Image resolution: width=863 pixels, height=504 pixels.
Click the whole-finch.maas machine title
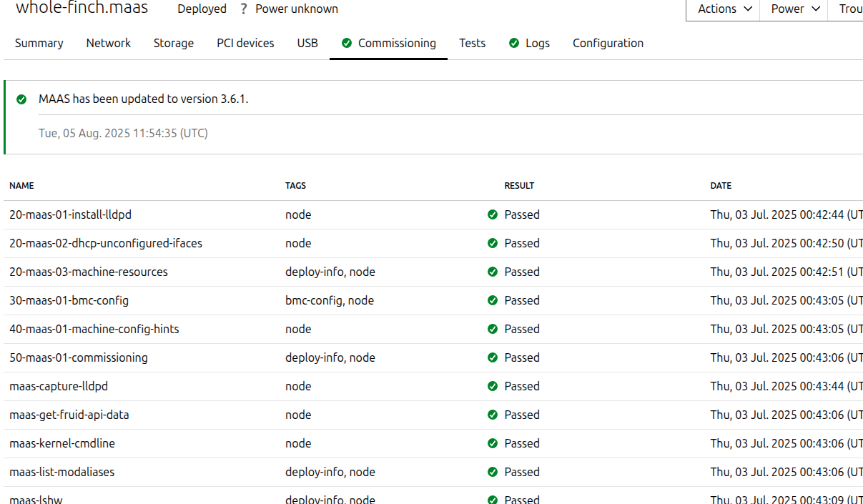point(82,8)
